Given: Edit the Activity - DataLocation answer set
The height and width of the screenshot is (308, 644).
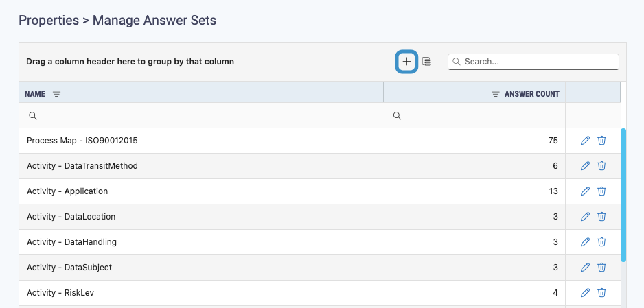Looking at the screenshot, I should 585,217.
